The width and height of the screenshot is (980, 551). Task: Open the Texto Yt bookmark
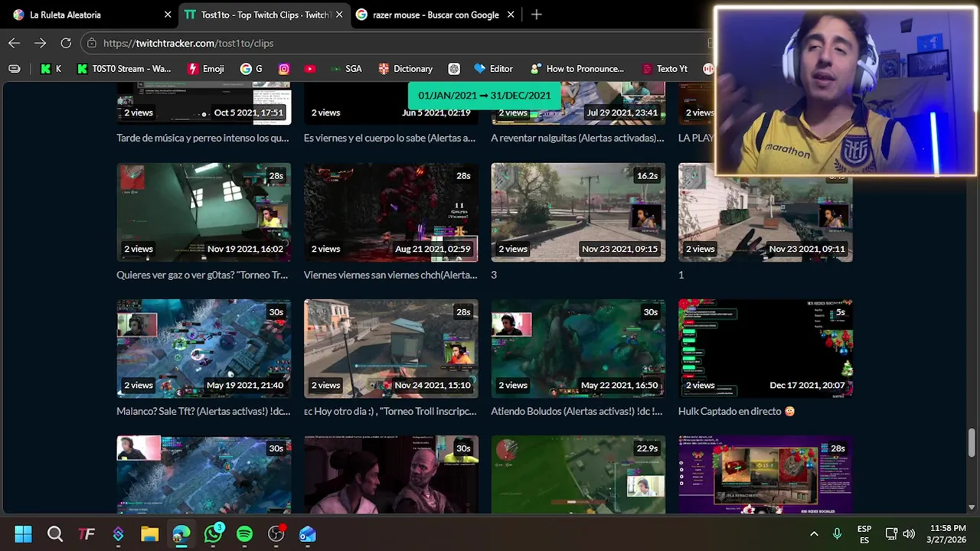point(665,69)
